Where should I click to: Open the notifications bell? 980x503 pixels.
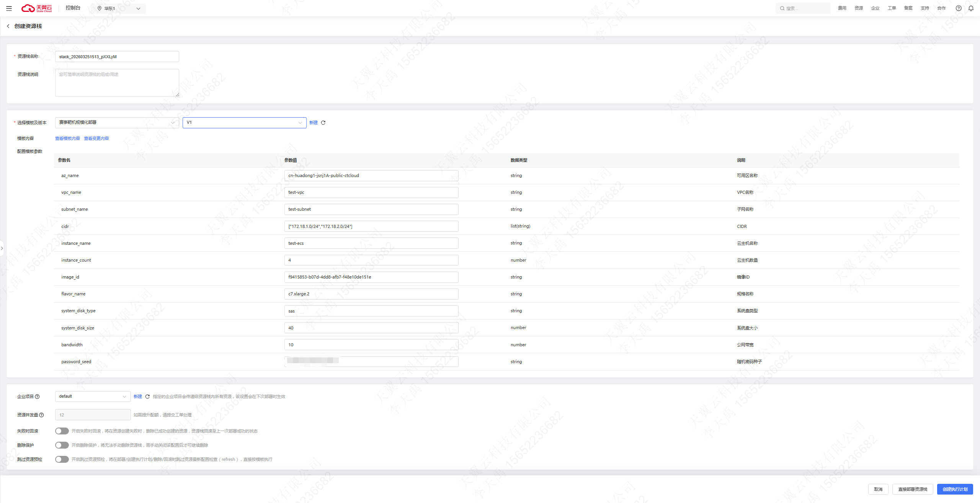[x=971, y=8]
